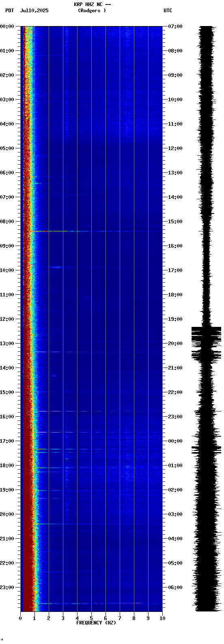Click the 00:00 PDT time label
This screenshot has height=644, width=224.
pyautogui.click(x=7, y=26)
